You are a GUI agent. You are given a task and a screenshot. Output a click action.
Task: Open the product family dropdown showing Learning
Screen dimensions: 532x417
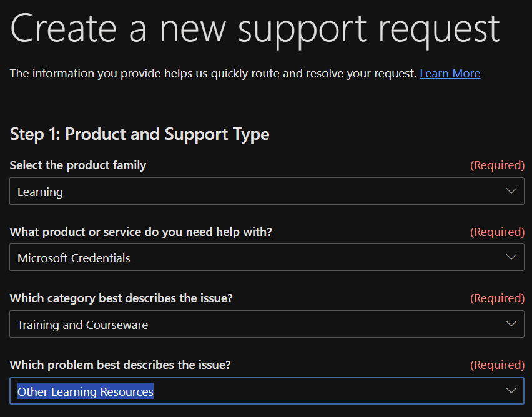click(267, 191)
